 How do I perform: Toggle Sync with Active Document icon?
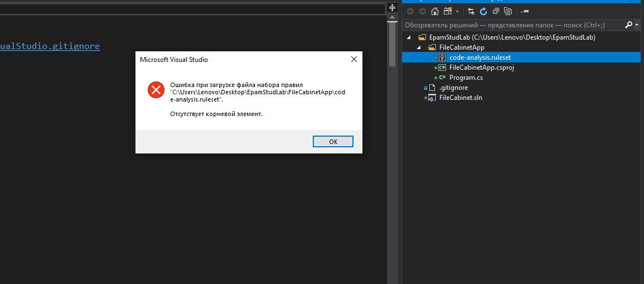pos(471,12)
